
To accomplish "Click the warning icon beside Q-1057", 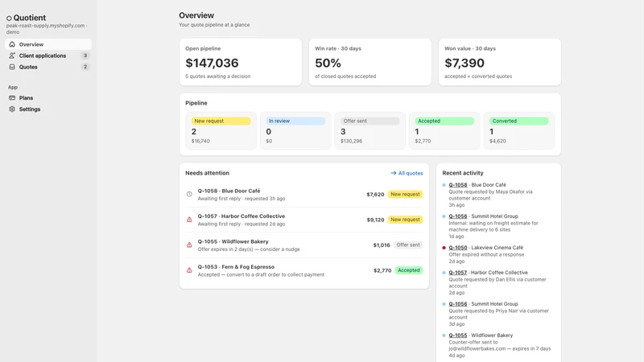I will [x=189, y=220].
